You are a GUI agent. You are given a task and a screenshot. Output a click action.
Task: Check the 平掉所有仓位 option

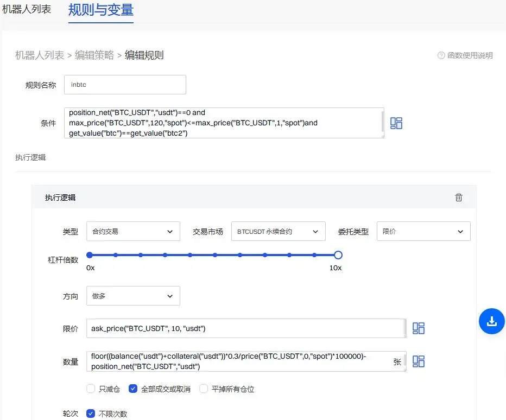coord(204,389)
